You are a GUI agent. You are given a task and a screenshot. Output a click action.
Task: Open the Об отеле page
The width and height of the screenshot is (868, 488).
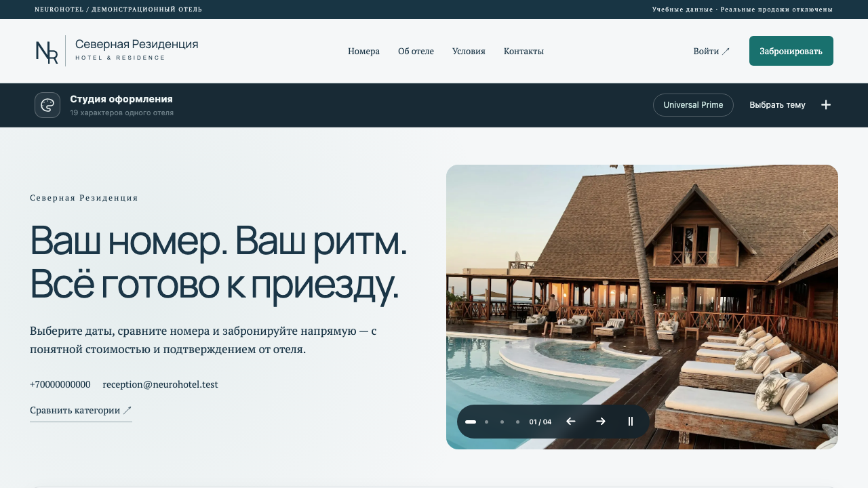click(416, 52)
